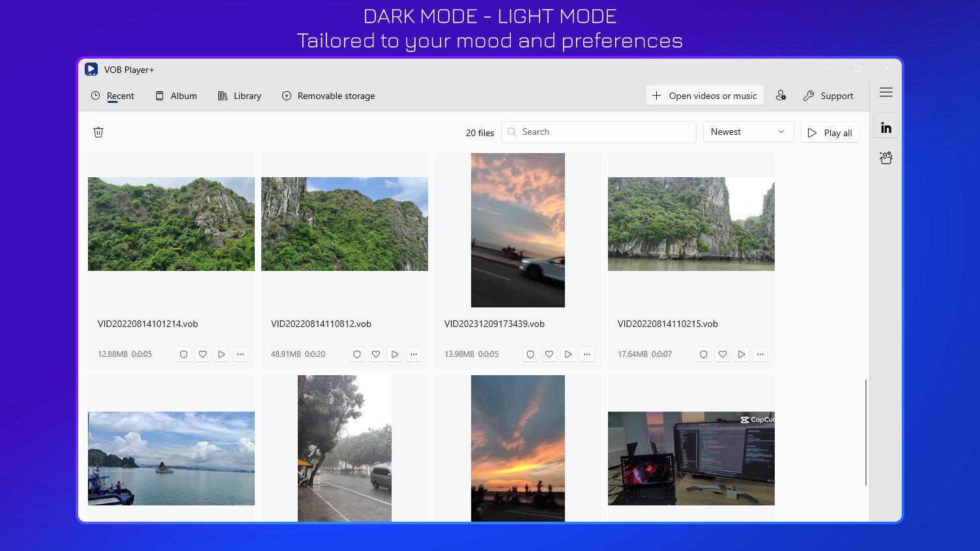The width and height of the screenshot is (980, 551).
Task: Click the Search input field
Action: click(598, 132)
